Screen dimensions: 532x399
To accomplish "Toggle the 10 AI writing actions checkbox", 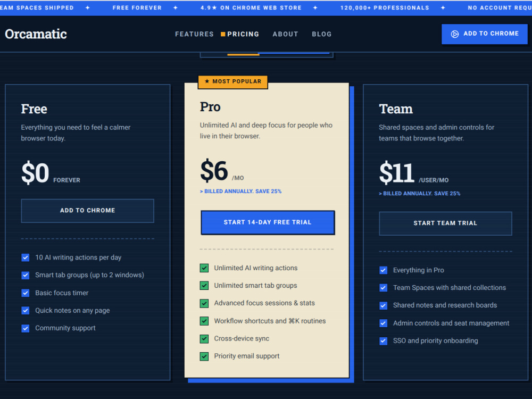I will [x=26, y=257].
